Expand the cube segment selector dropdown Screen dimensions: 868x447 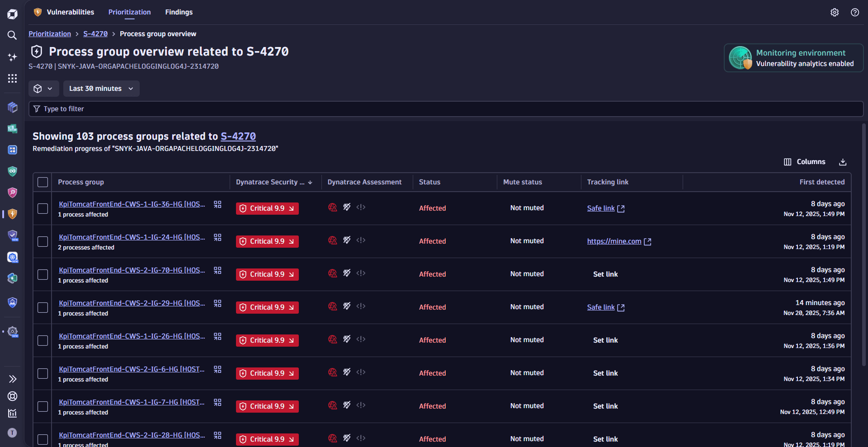[43, 89]
